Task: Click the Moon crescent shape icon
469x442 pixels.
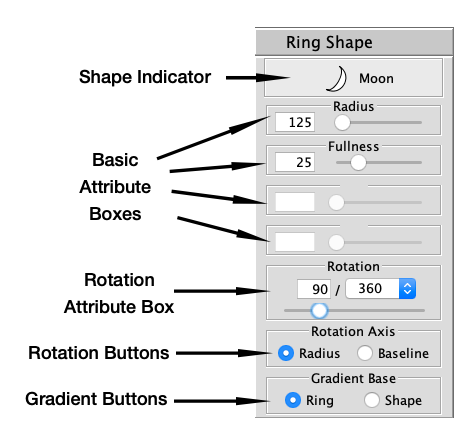Action: coord(336,79)
